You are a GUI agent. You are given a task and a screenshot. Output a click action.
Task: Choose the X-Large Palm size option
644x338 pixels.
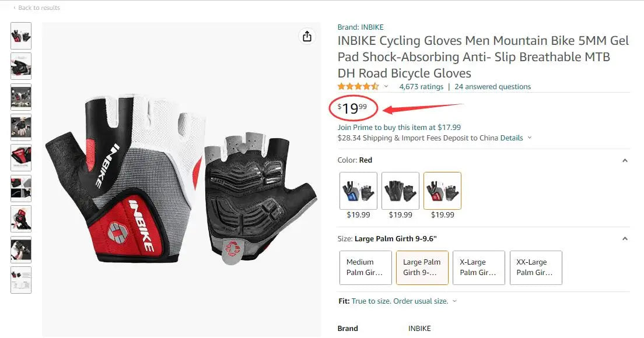[x=478, y=267]
